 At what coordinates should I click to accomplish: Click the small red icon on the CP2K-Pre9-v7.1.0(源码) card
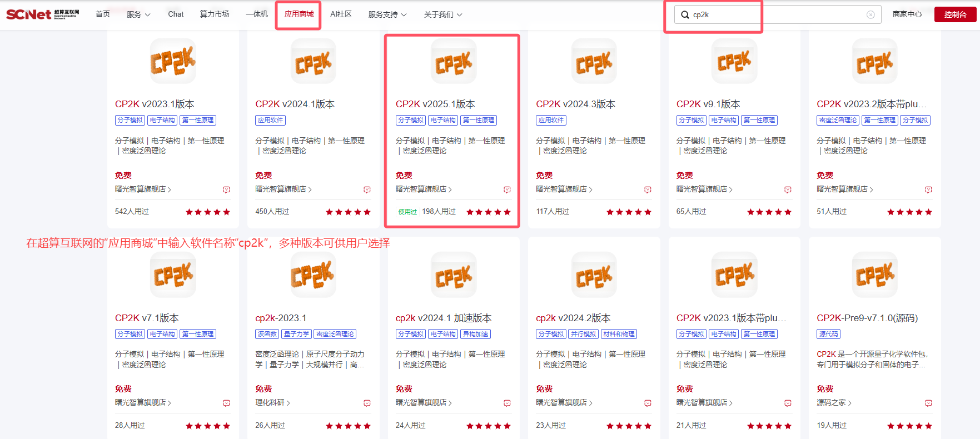(x=928, y=403)
